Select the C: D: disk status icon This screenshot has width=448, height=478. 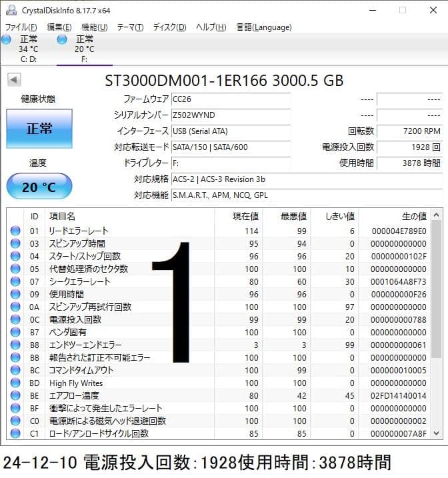(6, 39)
